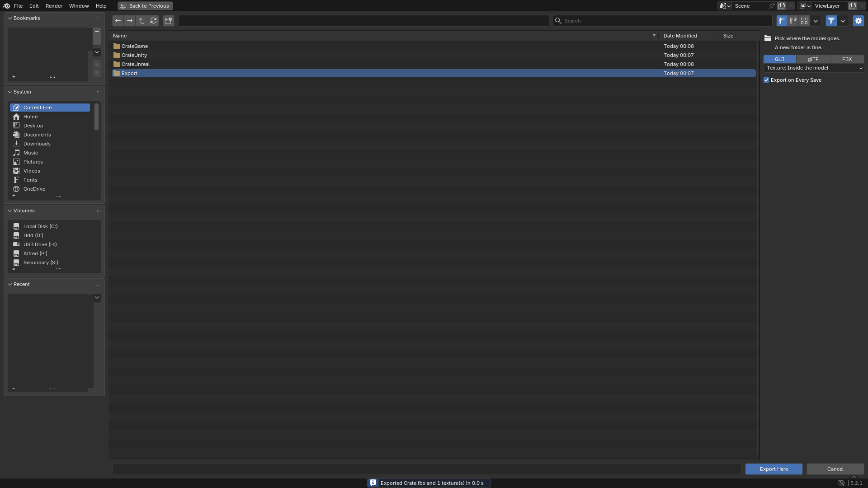Add a bookmark with plus button

pyautogui.click(x=97, y=32)
